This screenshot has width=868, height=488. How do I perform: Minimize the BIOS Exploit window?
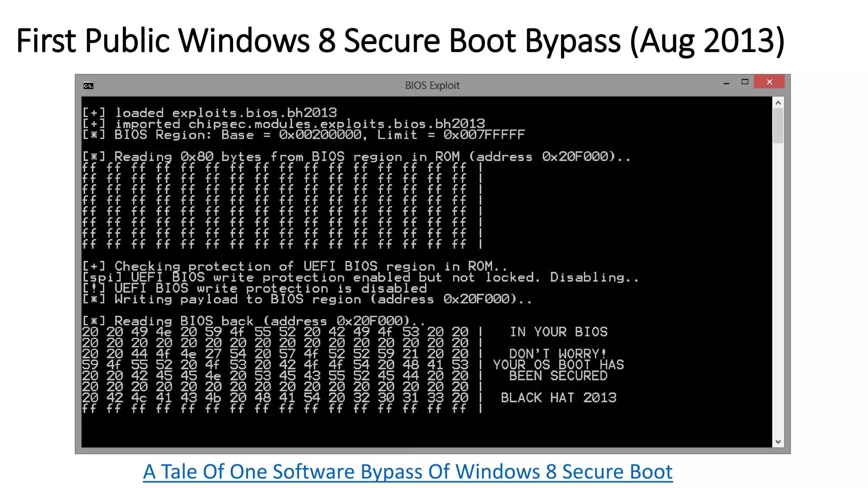(x=726, y=83)
